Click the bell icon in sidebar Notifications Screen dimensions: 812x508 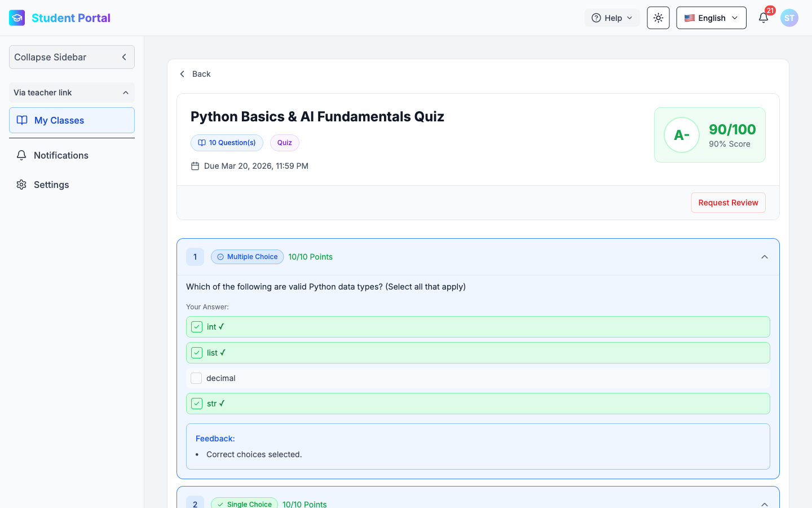(x=21, y=155)
